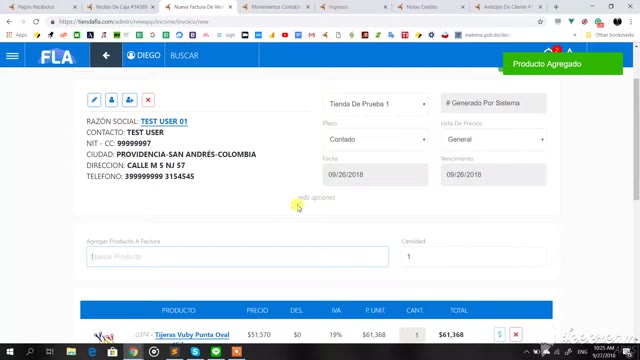Viewport: 640px width, 360px height.
Task: Click the add new customer icon
Action: pos(130,100)
